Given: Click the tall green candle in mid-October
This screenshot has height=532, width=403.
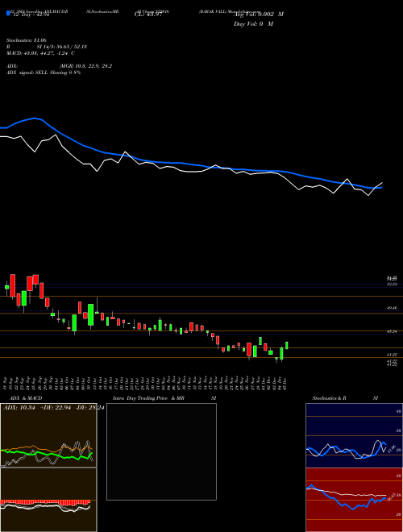Looking at the screenshot, I should tap(90, 315).
